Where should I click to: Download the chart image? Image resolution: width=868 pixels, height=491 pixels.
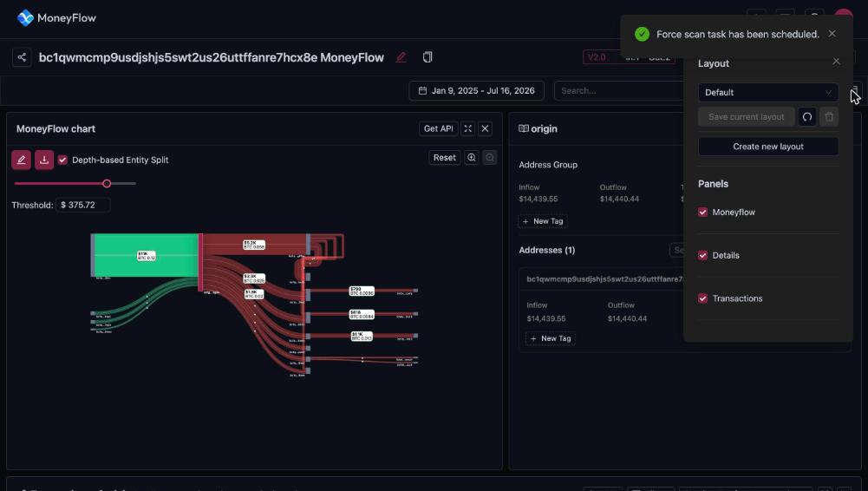point(44,160)
